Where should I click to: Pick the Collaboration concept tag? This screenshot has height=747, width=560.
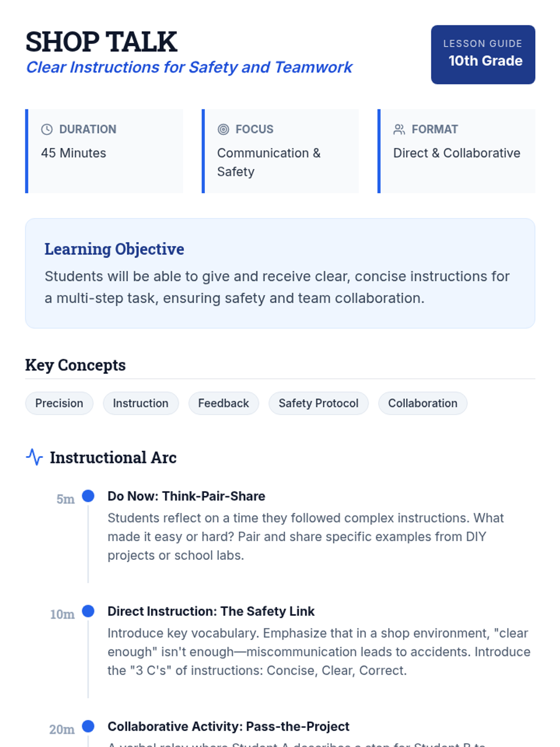423,403
